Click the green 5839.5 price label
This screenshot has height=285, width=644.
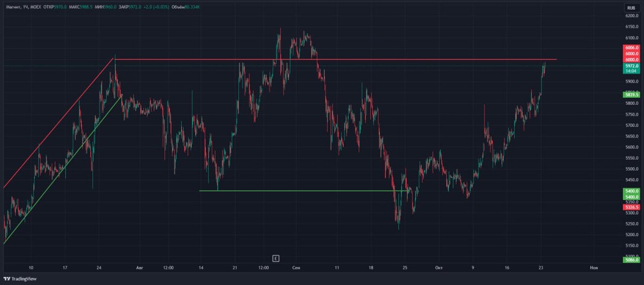(x=632, y=94)
